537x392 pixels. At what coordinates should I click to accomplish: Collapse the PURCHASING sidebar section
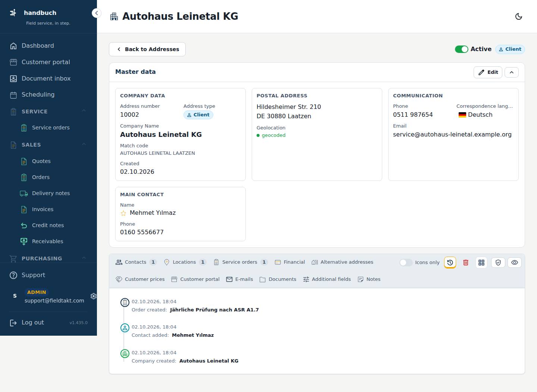(x=84, y=258)
